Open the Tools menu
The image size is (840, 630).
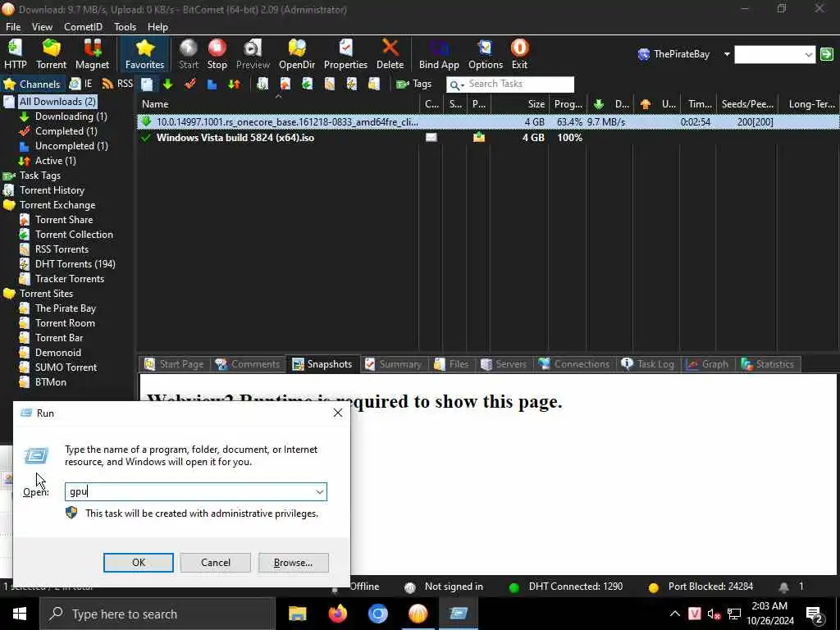[126, 27]
